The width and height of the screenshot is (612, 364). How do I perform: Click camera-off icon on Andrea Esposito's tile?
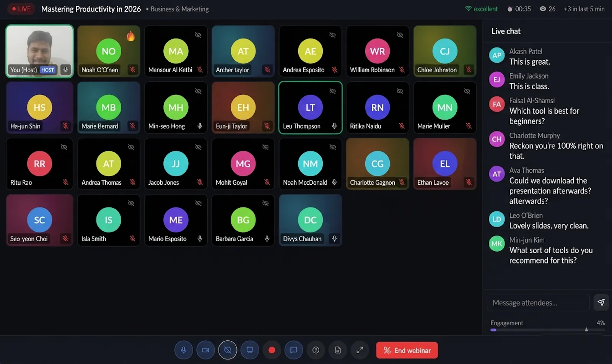(332, 35)
